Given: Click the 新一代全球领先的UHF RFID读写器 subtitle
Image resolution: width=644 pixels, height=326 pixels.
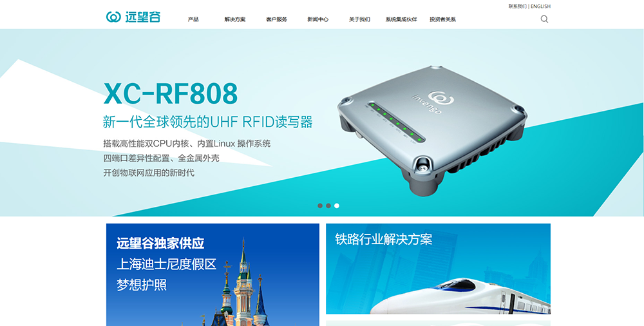Looking at the screenshot, I should pos(207,122).
